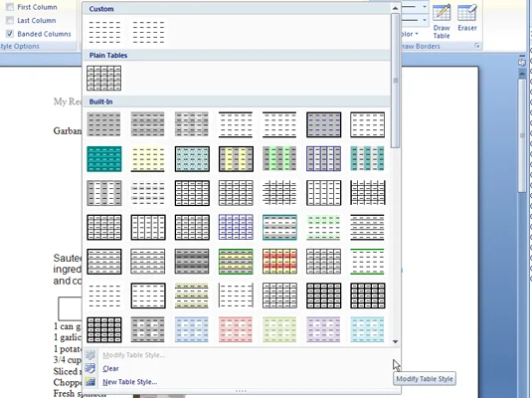Viewport: 532px width, 398px height.
Task: Click the New Table Style icon
Action: pyautogui.click(x=90, y=382)
